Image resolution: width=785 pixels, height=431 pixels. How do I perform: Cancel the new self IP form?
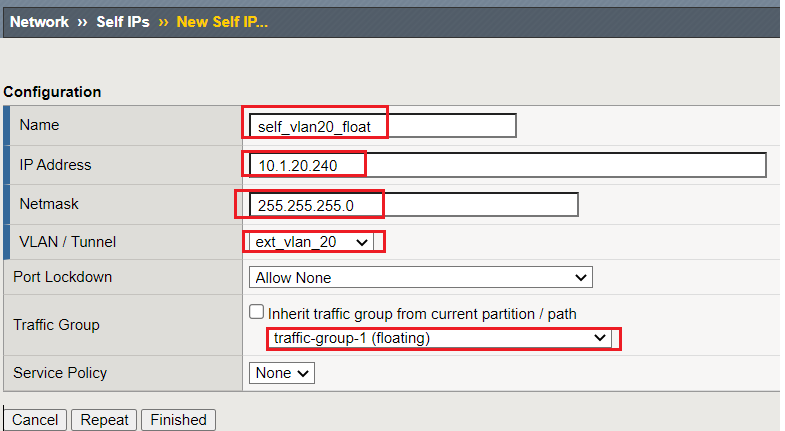click(x=35, y=419)
